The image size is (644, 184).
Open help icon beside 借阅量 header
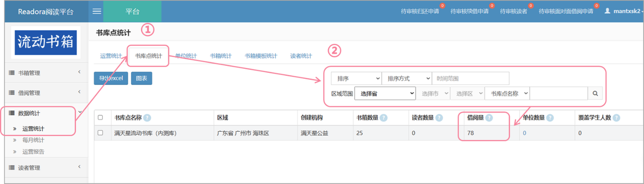(489, 118)
